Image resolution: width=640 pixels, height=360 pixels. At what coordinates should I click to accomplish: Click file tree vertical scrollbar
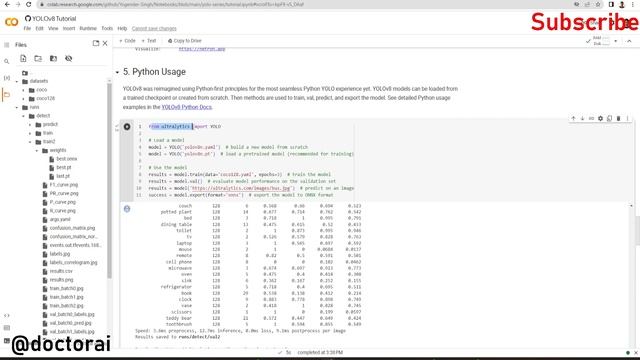109,180
